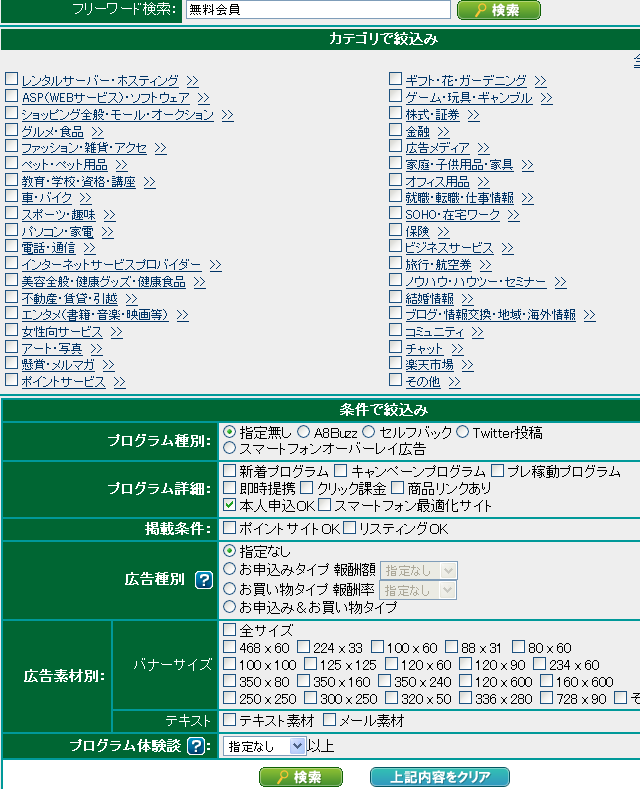Check the 728 x 90 banner size
Viewport: 640px width, 789px height.
point(547,697)
